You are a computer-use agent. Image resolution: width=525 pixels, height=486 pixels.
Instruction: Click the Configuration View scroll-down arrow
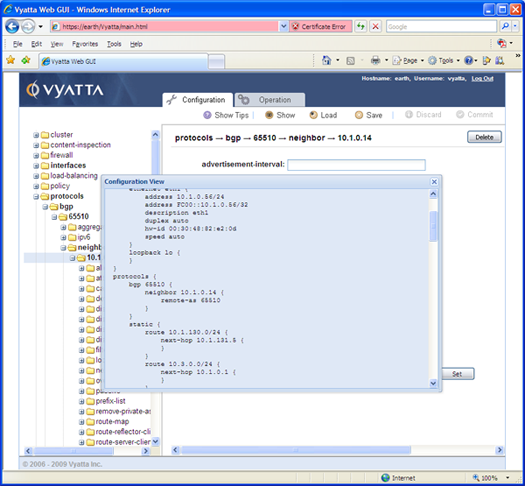pyautogui.click(x=433, y=383)
